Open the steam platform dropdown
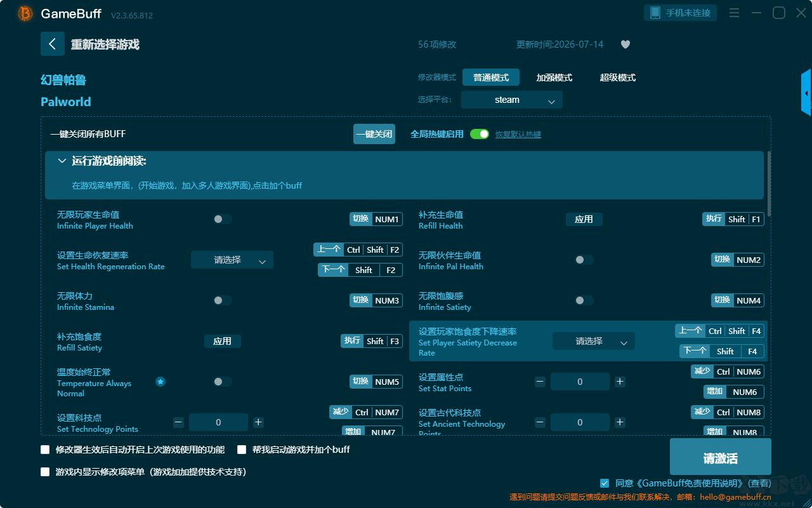Viewport: 812px width, 508px height. (512, 100)
